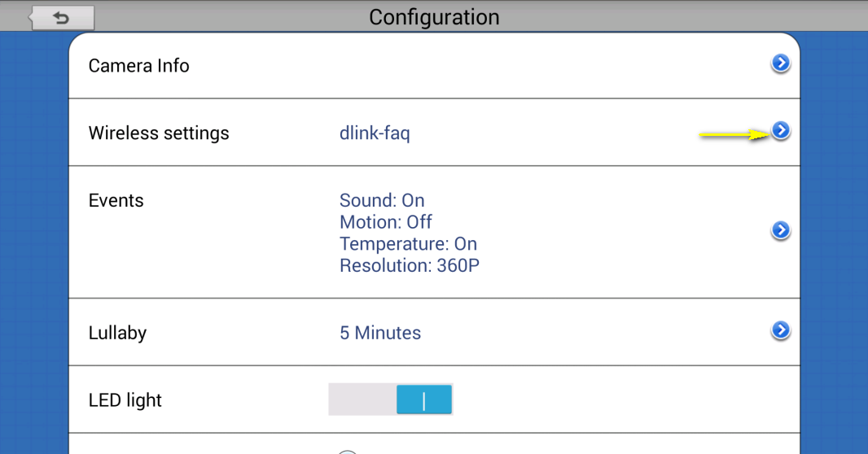Click the Resolution: 360P text
The width and height of the screenshot is (868, 454).
coord(410,265)
